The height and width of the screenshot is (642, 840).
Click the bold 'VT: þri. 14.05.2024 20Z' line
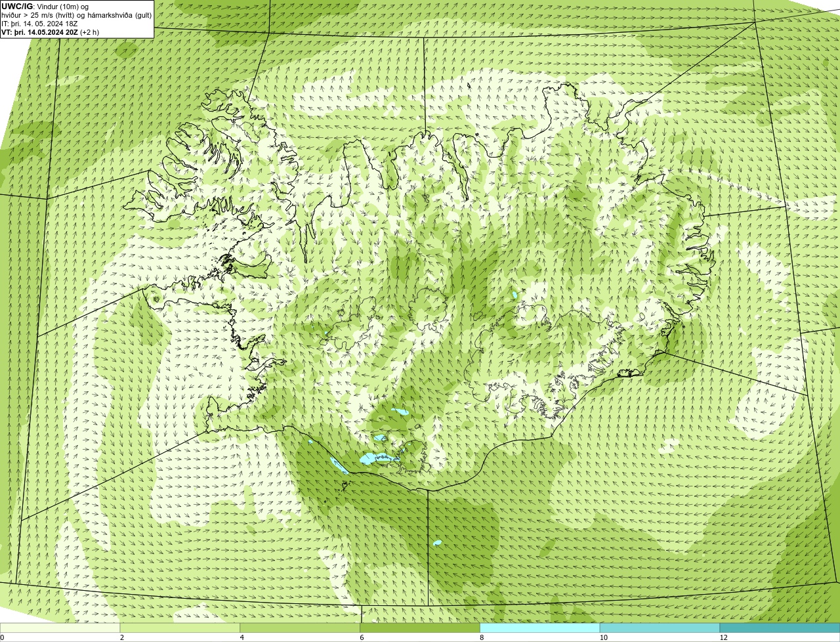(51, 32)
